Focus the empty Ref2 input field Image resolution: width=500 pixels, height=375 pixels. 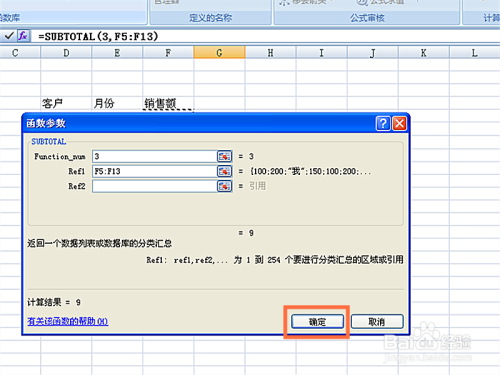154,186
